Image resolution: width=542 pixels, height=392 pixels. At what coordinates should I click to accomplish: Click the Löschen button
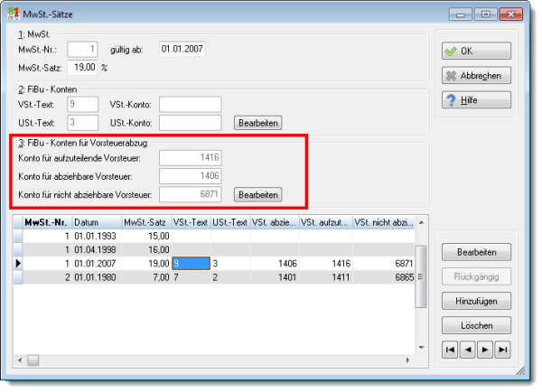[476, 325]
